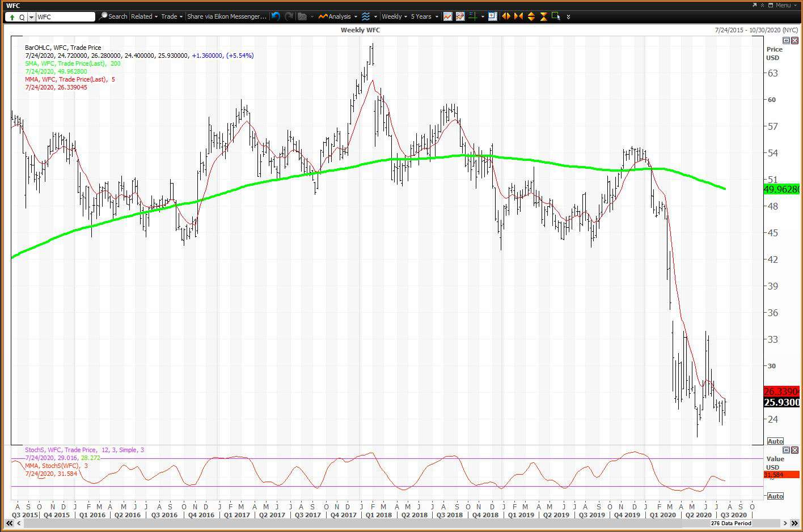Screen dimensions: 803x532
Task: Click compress-vertical orange arrows icon
Action: point(544,16)
